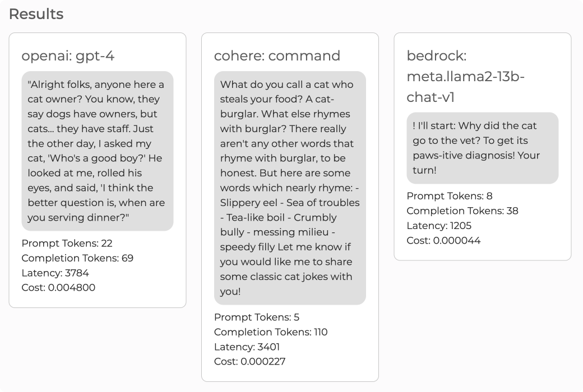
Task: Click Completion Tokens: 69 under gpt-4
Action: [x=77, y=258]
